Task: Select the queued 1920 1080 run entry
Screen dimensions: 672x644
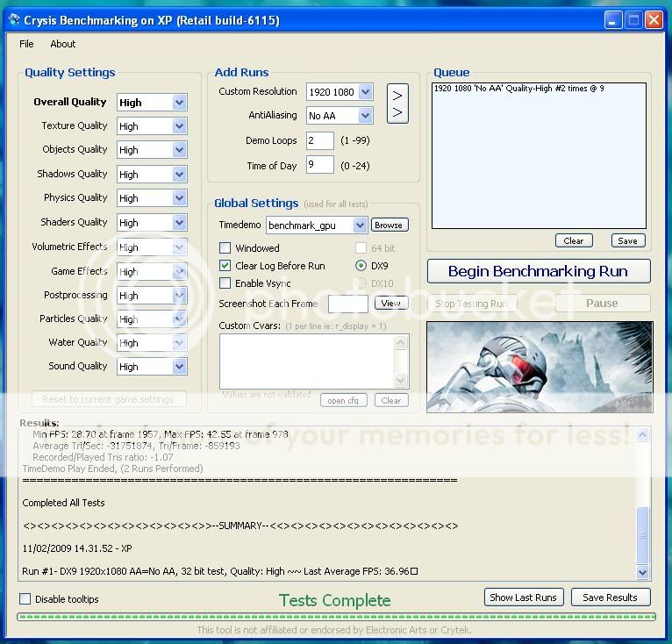Action: tap(519, 89)
